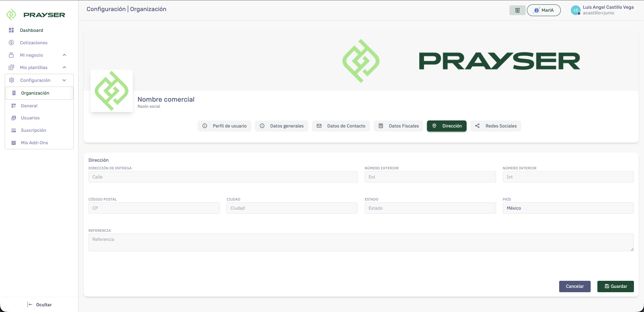The width and height of the screenshot is (644, 312).
Task: Switch to the Datos de Contacto tab
Action: pyautogui.click(x=341, y=126)
